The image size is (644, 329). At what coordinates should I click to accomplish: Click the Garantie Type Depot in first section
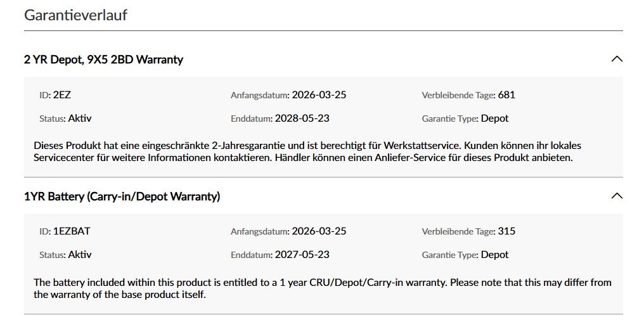point(494,119)
